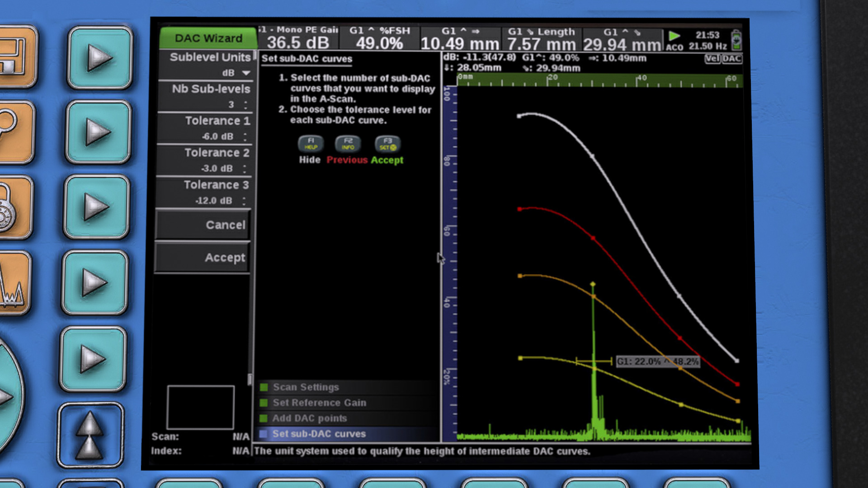Open the Sublevel Units dB dropdown
Viewport: 868px width, 488px height.
[246, 73]
